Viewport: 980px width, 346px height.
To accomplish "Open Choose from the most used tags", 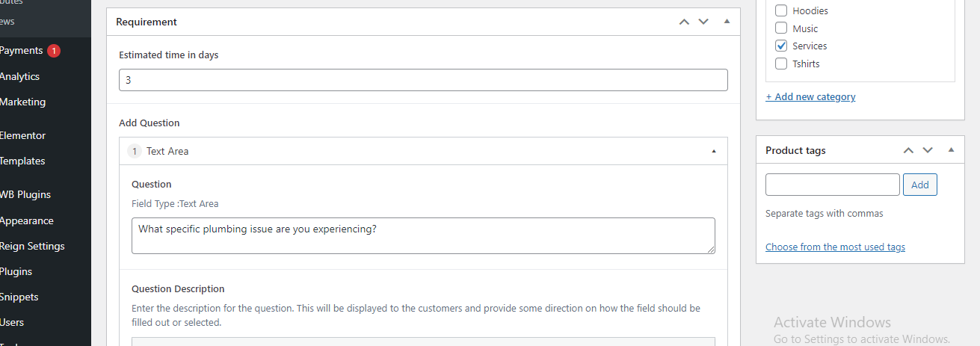I will [x=835, y=247].
